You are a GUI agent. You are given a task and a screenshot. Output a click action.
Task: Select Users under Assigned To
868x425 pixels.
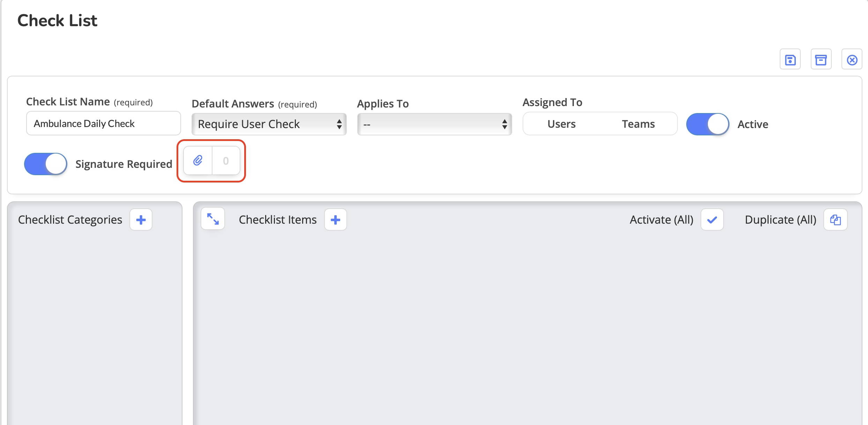[561, 124]
